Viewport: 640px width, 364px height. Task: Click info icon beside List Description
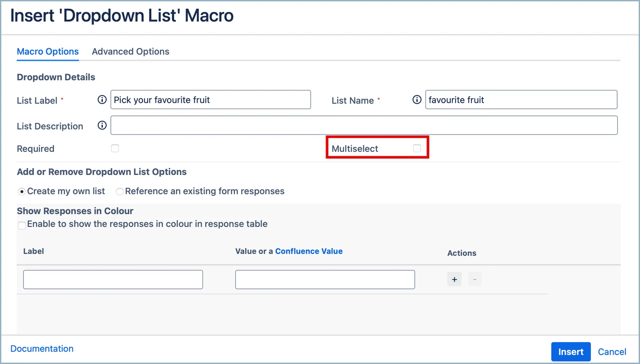(102, 125)
